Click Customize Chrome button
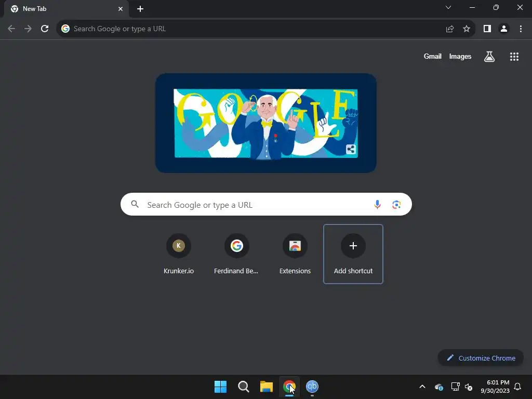Viewport: 532px width, 399px height. [481, 358]
